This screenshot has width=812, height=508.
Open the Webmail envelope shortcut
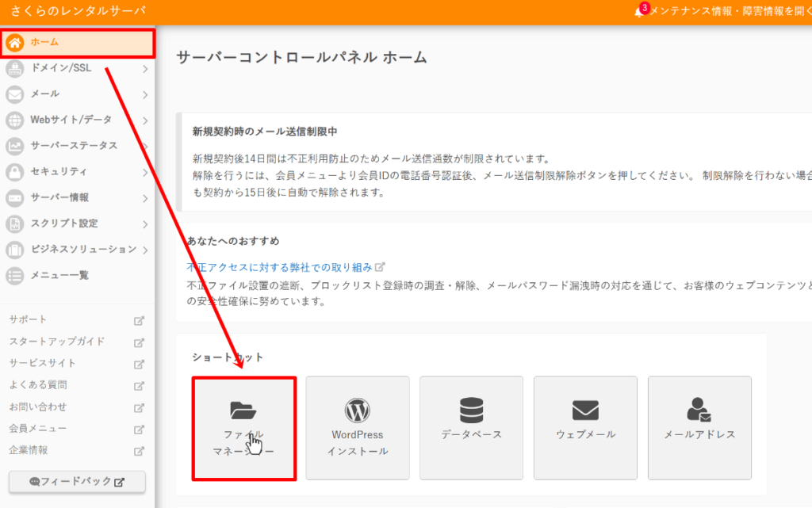(585, 428)
